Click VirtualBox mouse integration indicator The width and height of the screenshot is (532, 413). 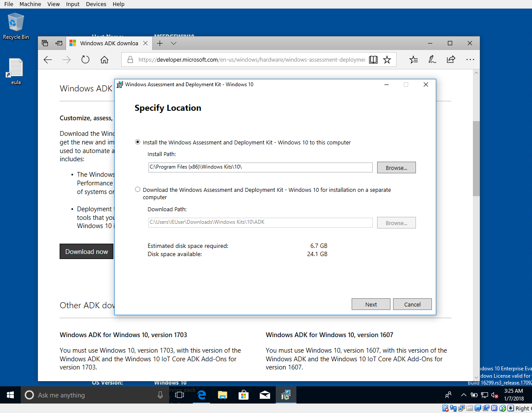tap(502, 408)
